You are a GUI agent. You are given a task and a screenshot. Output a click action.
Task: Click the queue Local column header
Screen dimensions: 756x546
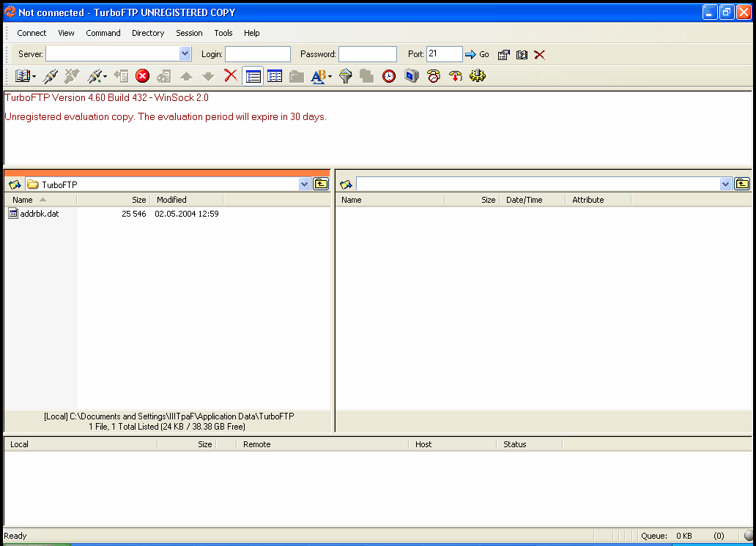pyautogui.click(x=81, y=444)
